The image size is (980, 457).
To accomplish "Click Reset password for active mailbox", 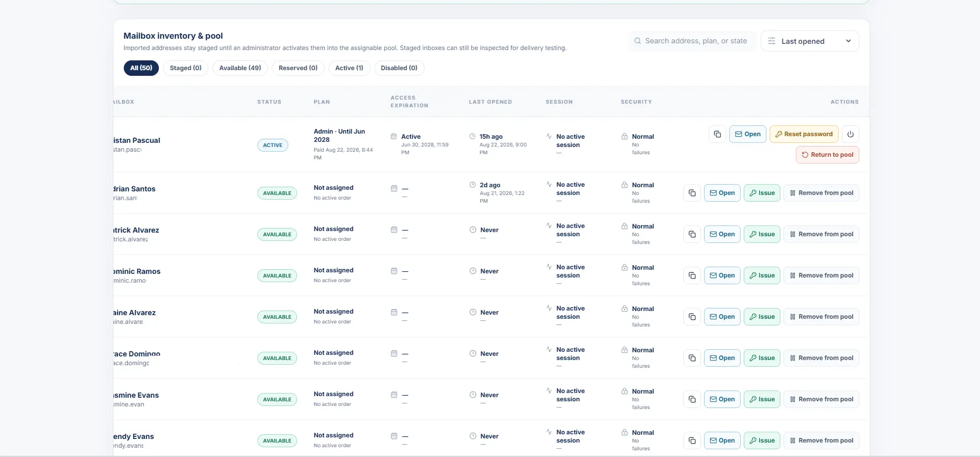I will [804, 134].
